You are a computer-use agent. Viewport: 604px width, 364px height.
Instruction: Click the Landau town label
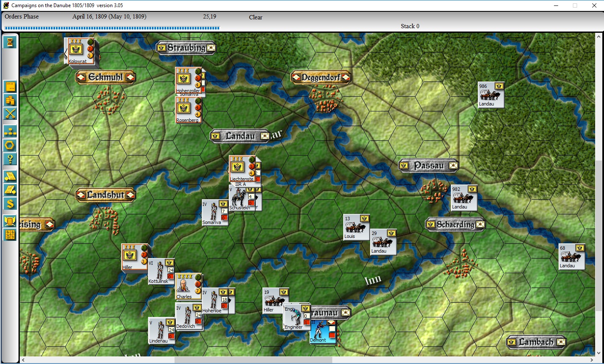[x=240, y=136]
